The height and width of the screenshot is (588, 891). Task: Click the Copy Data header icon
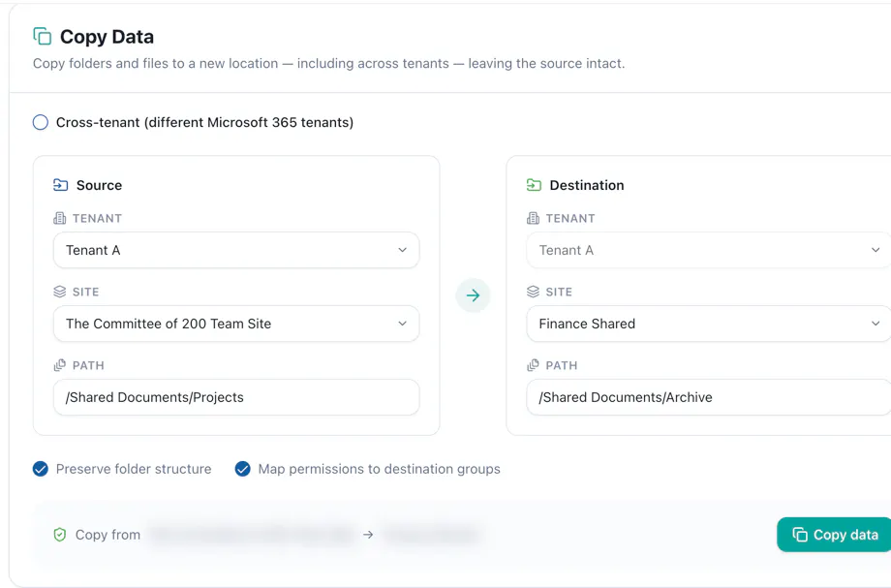click(x=42, y=37)
